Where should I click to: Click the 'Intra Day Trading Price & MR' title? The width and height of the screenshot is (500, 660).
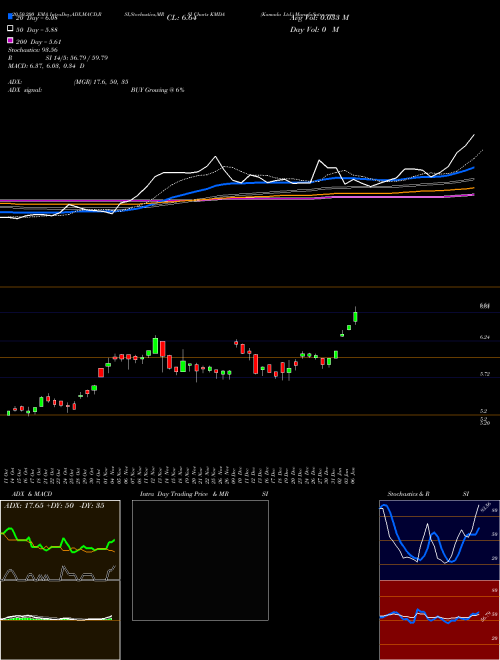point(184,494)
